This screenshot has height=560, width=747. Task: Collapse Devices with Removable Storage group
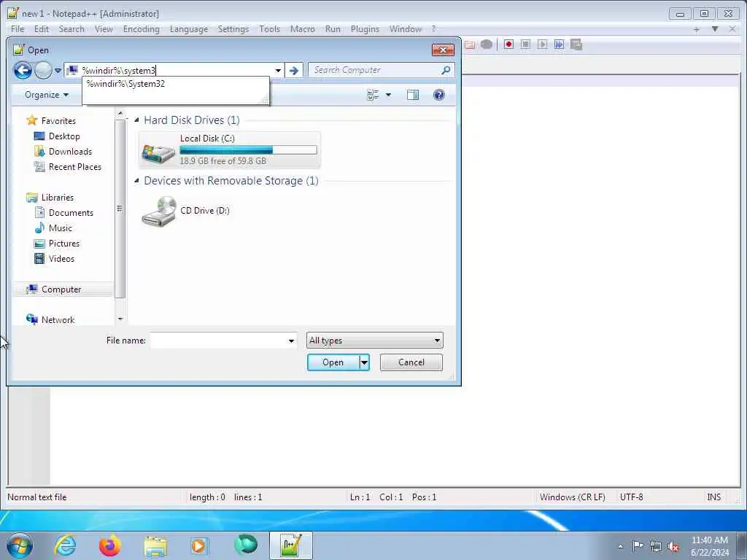pos(136,181)
